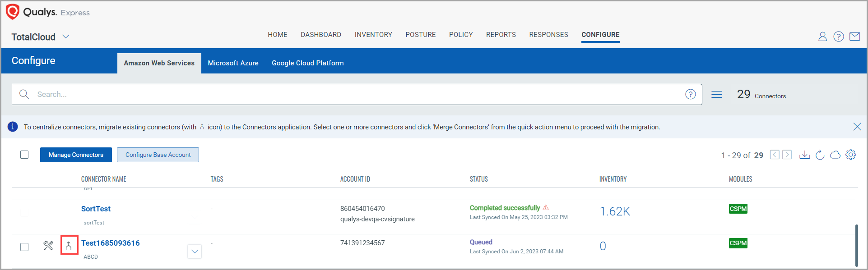This screenshot has width=868, height=270.
Task: Click the download icon above the table
Action: pos(804,155)
